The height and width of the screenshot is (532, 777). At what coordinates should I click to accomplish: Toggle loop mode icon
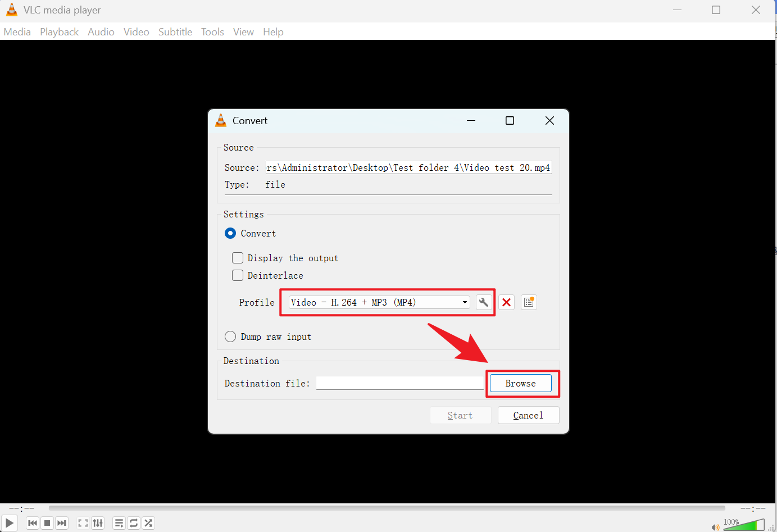(134, 523)
